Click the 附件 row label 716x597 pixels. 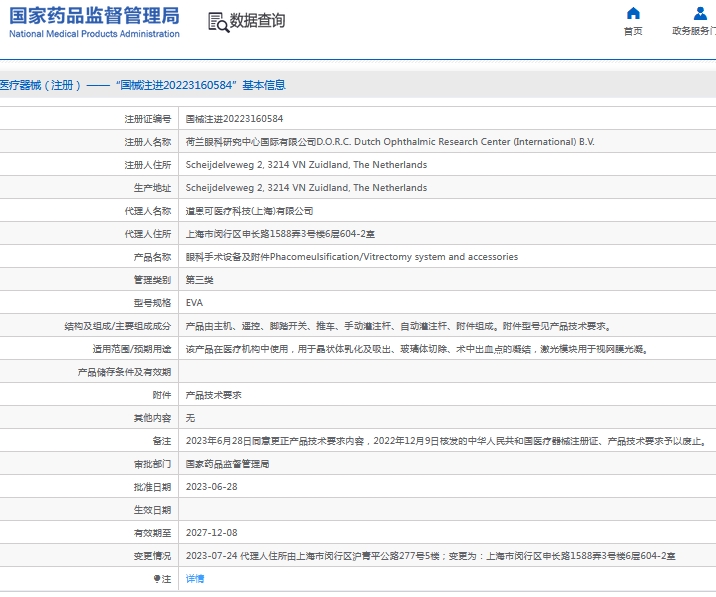tap(162, 395)
